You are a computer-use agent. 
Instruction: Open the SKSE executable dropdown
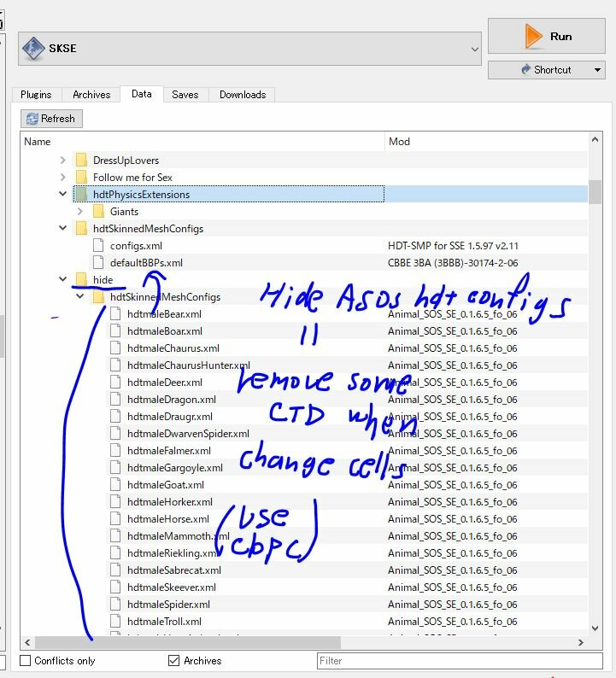tap(474, 49)
